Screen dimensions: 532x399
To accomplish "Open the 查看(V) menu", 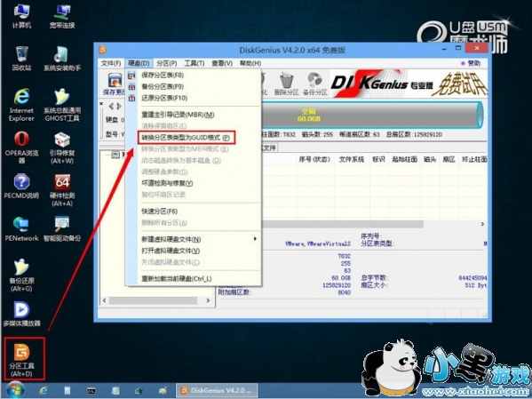I will coord(222,63).
